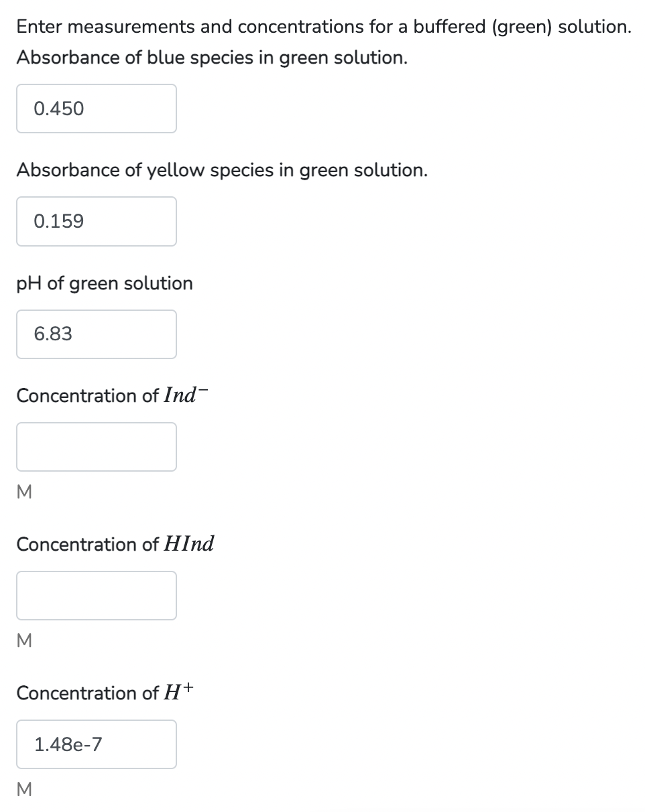Screen dimensions: 645x812
Task: Click the M unit below the Ind⁻ field
Action: [23, 494]
